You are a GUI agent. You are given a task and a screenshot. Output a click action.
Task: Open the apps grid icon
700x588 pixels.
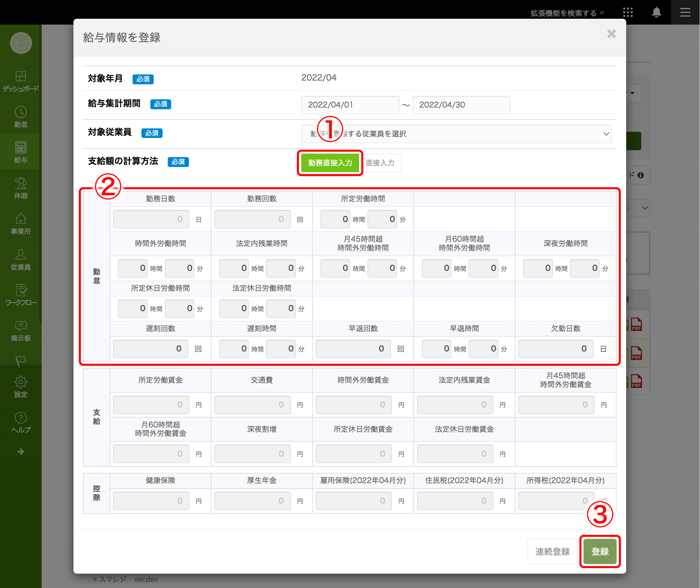tap(628, 13)
